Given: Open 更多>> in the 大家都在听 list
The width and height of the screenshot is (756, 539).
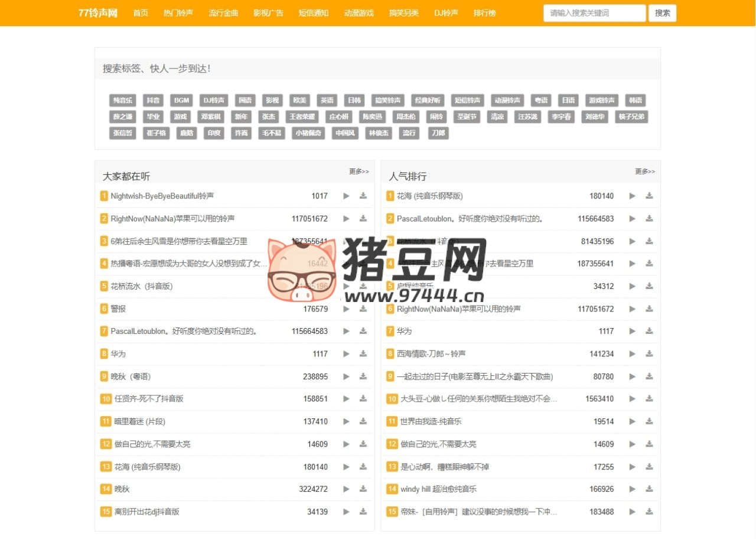Looking at the screenshot, I should (x=359, y=171).
